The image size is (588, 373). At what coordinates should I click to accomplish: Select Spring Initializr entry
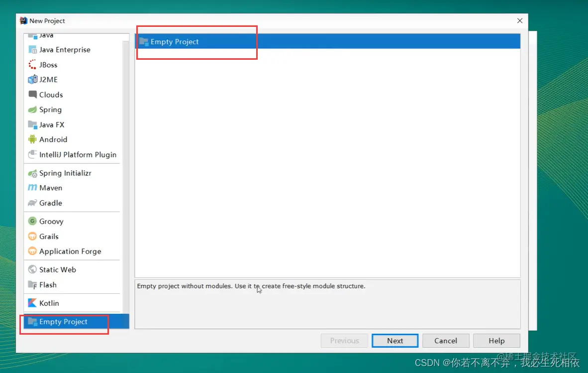(x=72, y=173)
